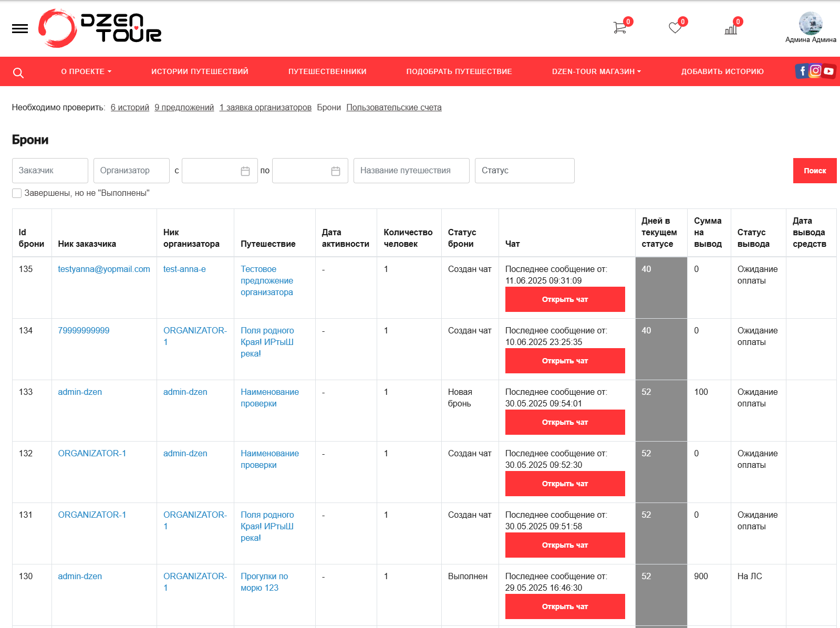The height and width of the screenshot is (628, 840).
Task: Open 1 заявка организаторов link
Action: [265, 107]
